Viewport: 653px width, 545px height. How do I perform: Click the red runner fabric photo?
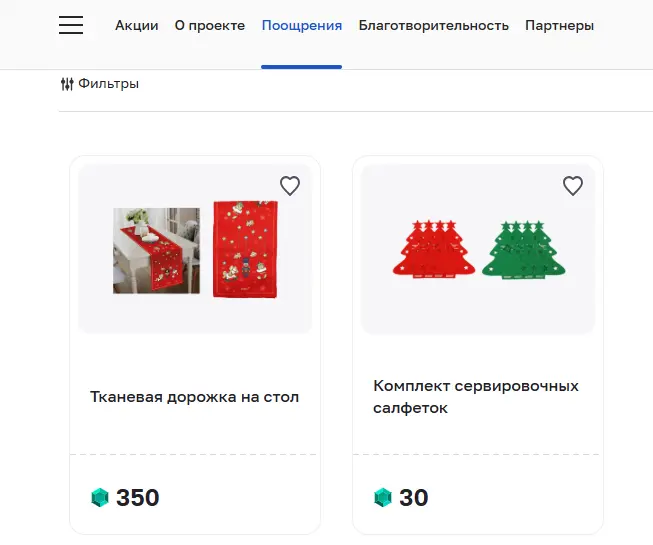coord(245,249)
